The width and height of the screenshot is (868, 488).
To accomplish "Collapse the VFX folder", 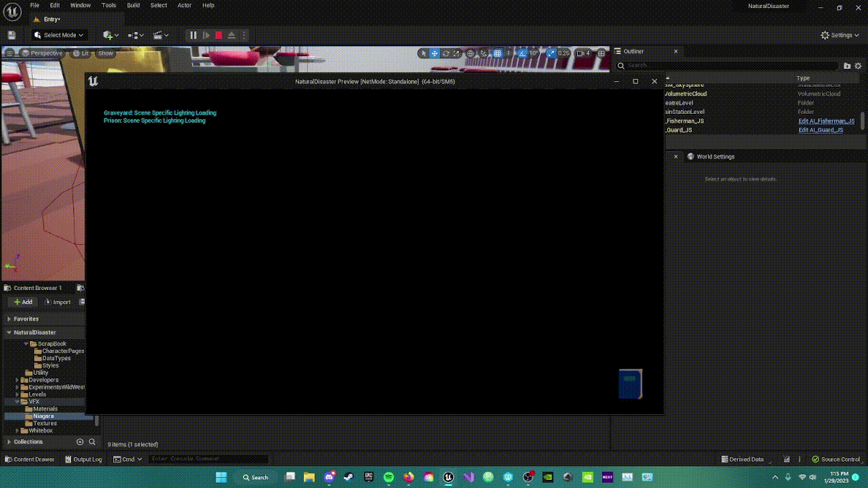I will [x=17, y=402].
